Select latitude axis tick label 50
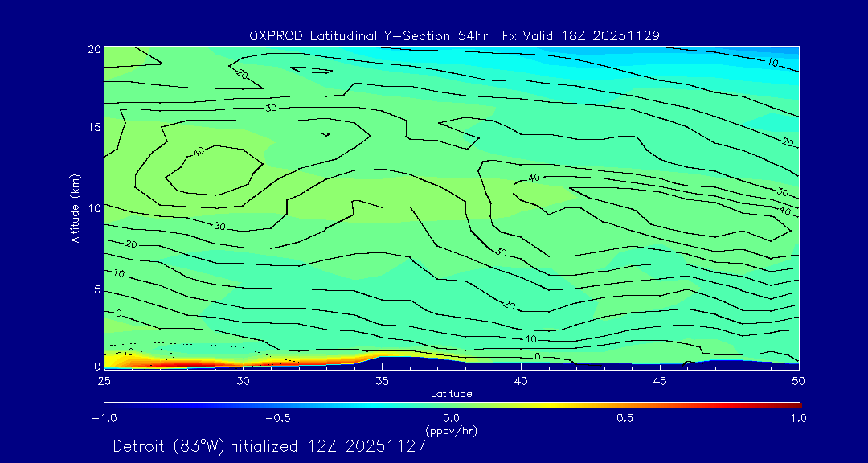Image resolution: width=868 pixels, height=463 pixels. tap(799, 381)
